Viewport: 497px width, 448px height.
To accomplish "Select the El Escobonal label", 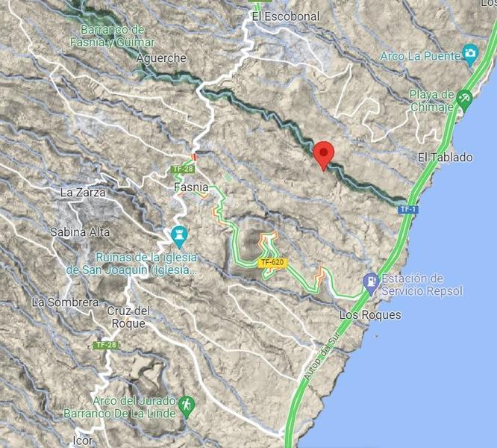I will (x=286, y=16).
